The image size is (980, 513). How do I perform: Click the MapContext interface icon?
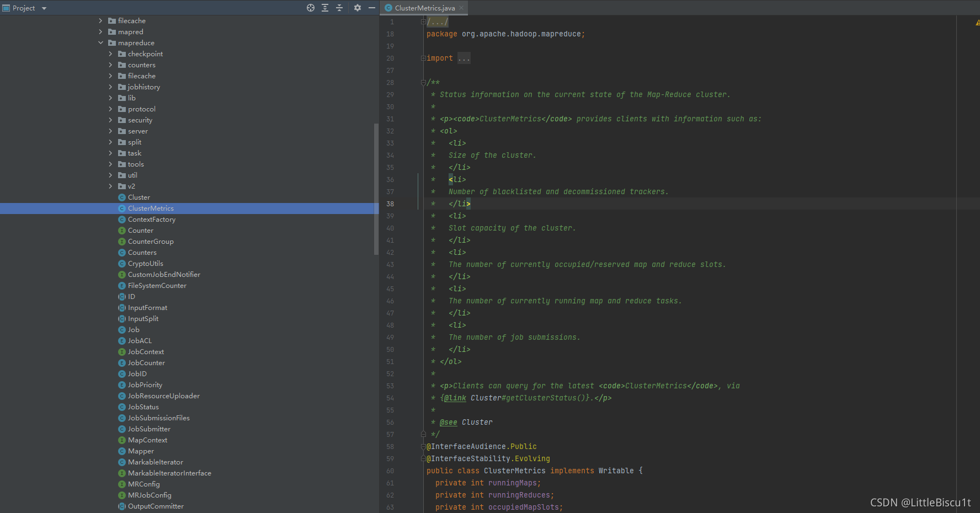tap(122, 440)
